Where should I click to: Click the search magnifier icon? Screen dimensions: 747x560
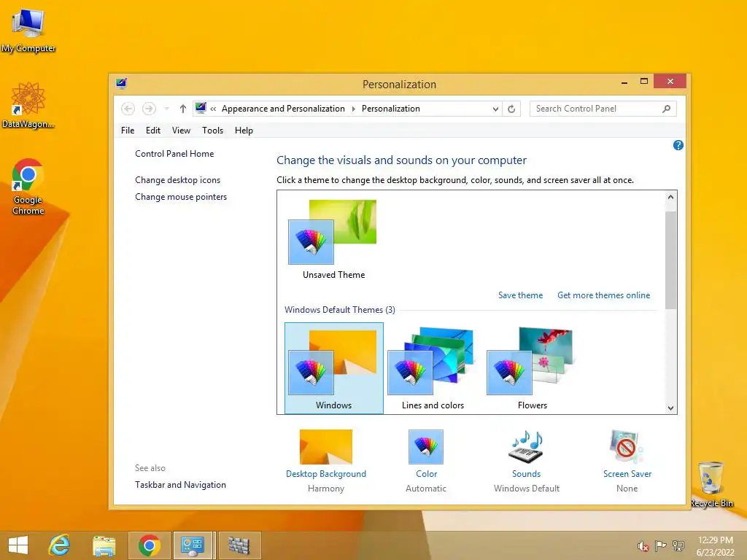click(x=667, y=109)
